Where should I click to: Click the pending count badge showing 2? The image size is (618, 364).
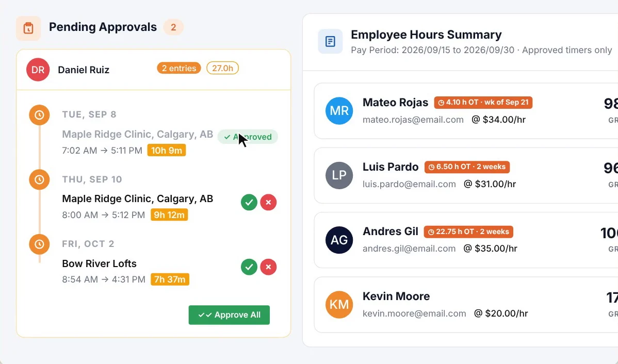(173, 27)
